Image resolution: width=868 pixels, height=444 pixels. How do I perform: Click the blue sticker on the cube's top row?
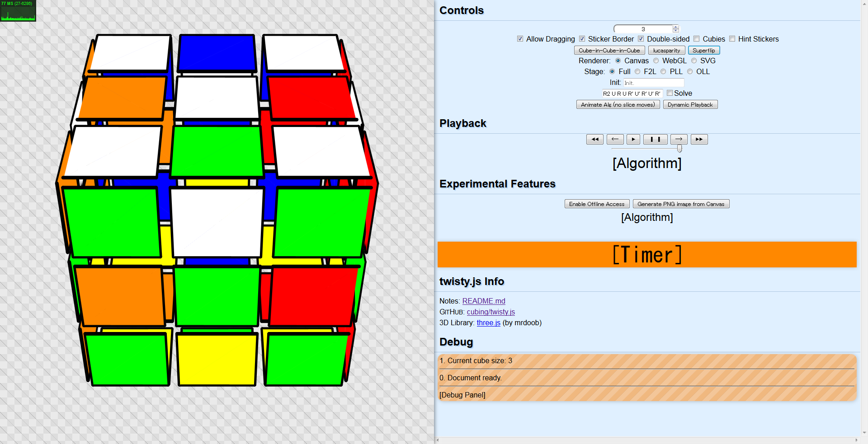217,53
